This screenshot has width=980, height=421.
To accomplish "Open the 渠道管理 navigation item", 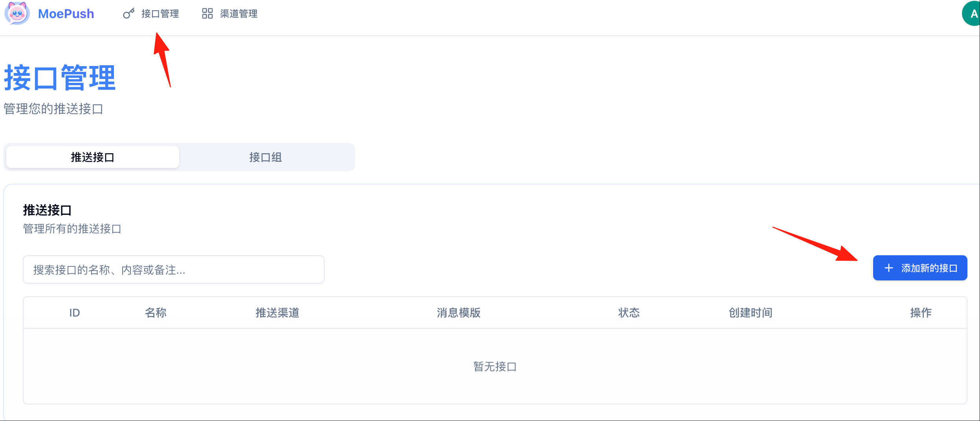I will tap(229, 14).
